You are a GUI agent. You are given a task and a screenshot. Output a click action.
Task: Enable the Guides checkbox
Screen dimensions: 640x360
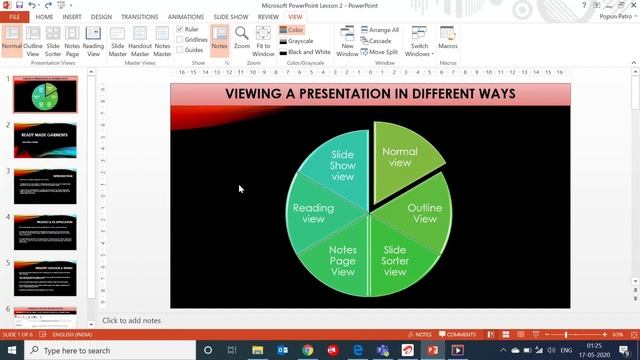coord(180,50)
